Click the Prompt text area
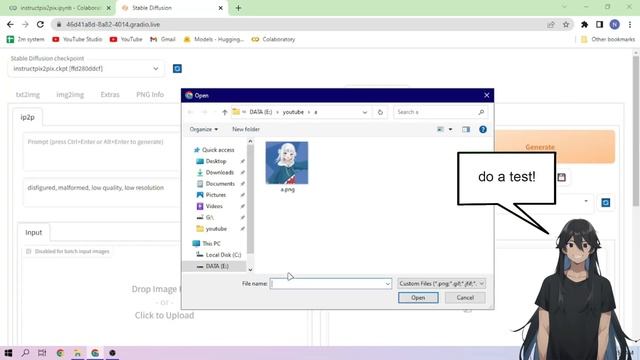Image resolution: width=640 pixels, height=360 pixels. (x=102, y=151)
